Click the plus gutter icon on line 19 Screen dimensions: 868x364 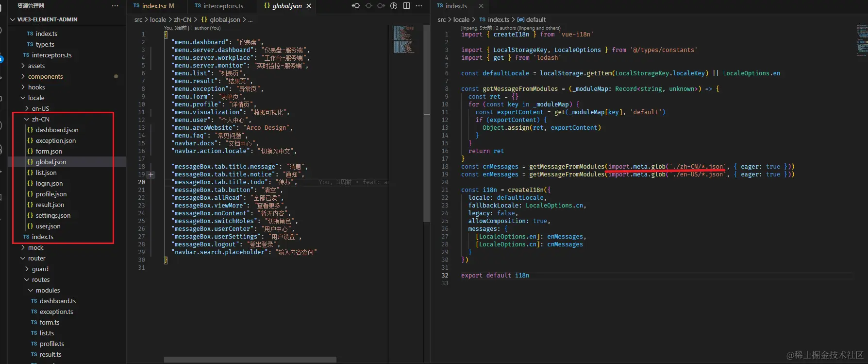click(x=151, y=174)
